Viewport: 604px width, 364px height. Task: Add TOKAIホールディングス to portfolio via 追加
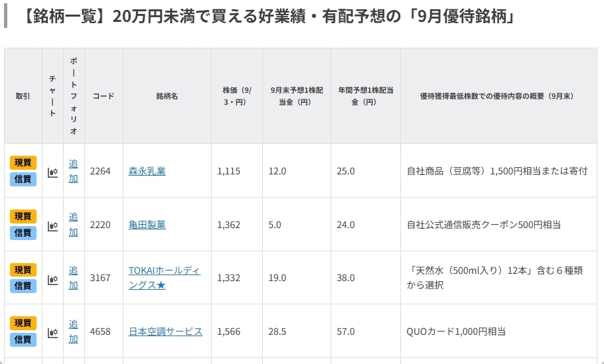pos(73,278)
